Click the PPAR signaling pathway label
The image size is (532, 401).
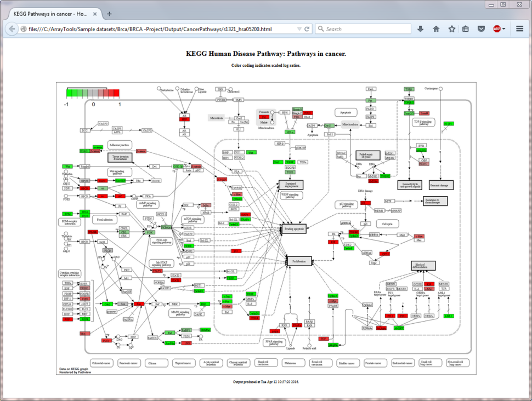(x=274, y=343)
